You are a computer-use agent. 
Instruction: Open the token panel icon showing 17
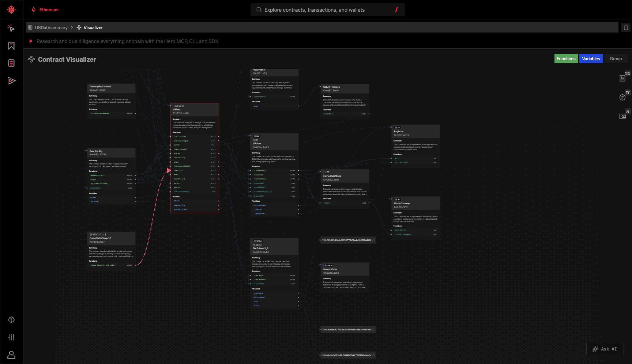pyautogui.click(x=623, y=96)
